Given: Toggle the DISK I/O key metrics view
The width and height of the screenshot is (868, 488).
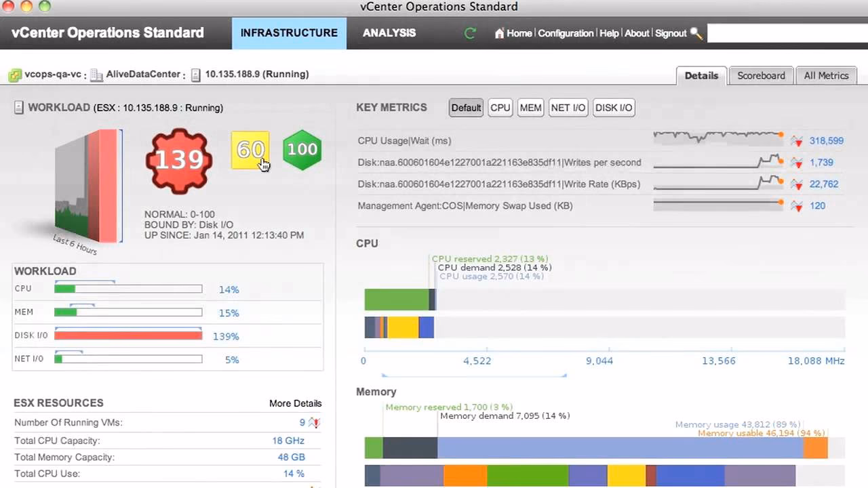Looking at the screenshot, I should point(613,107).
